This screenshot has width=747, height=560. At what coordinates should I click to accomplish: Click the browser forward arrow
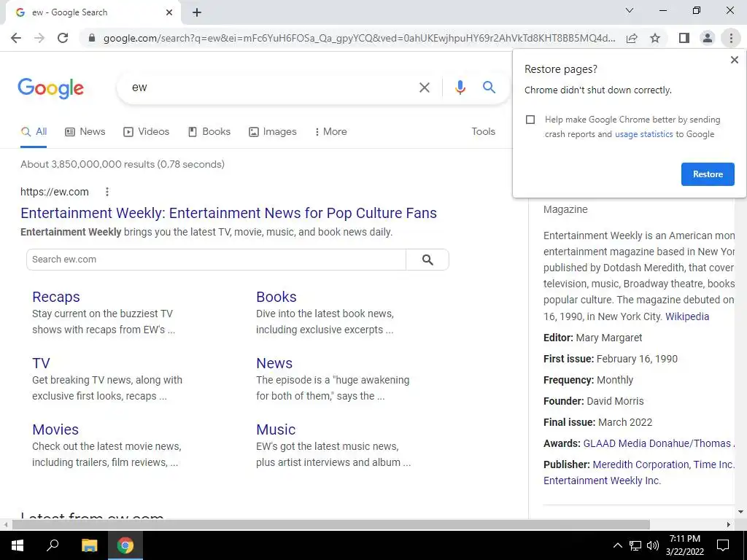[x=39, y=38]
